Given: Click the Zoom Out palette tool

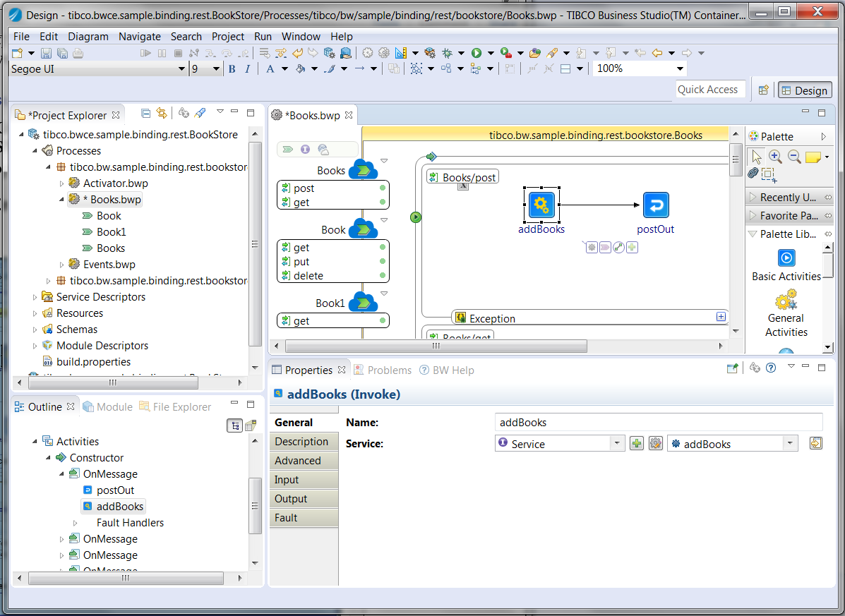Looking at the screenshot, I should [794, 157].
